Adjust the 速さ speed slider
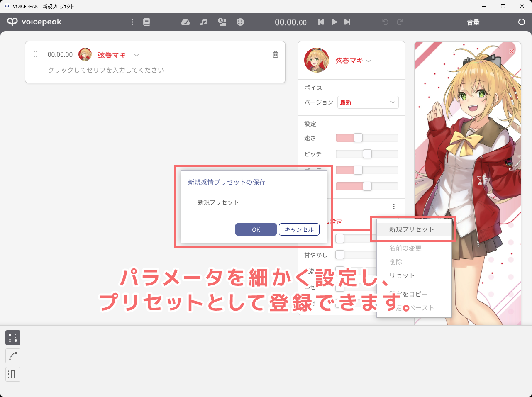The image size is (532, 397). point(367,138)
